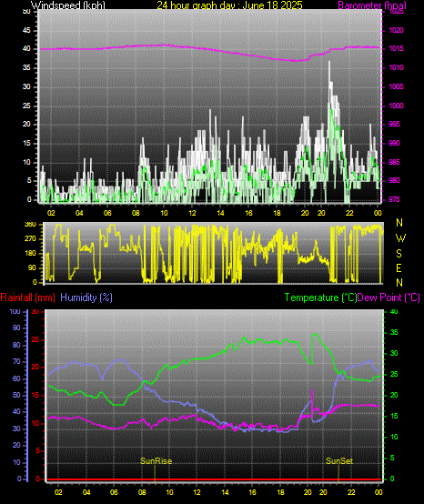Viewport: 424px width, 504px height.
Task: Click the 270 wind direction scale value
Action: tap(30, 239)
